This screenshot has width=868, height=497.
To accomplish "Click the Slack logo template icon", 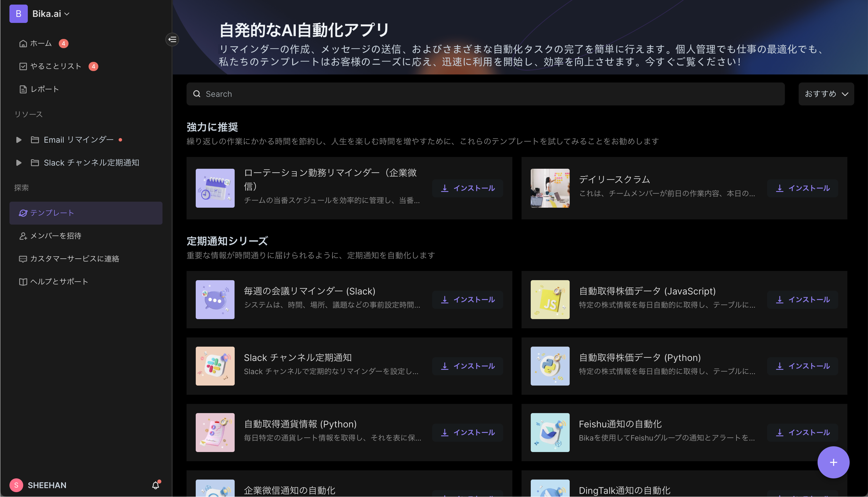I will (215, 366).
